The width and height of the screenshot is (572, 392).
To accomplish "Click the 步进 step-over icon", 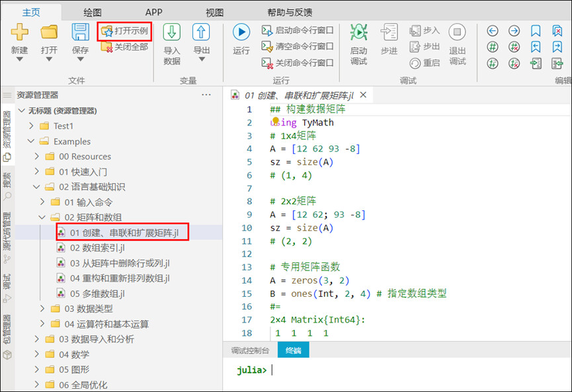I will point(389,32).
